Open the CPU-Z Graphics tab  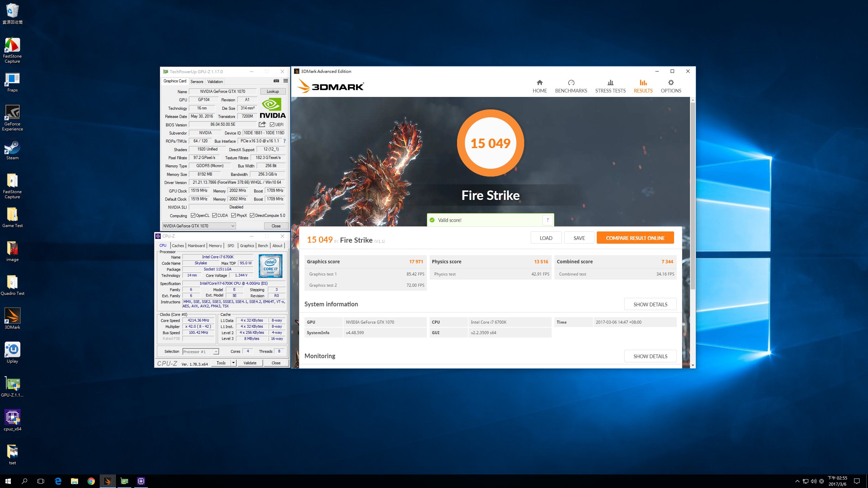click(247, 246)
